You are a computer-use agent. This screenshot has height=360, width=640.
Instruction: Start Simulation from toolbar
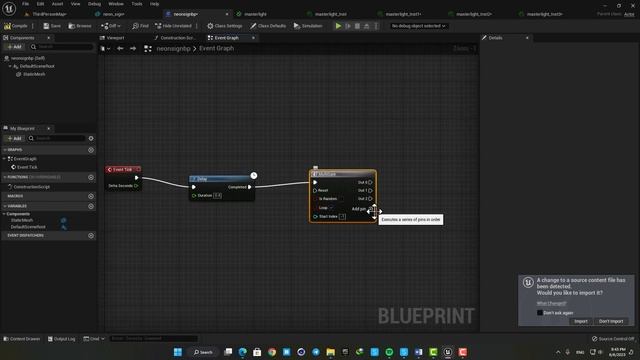click(x=308, y=26)
